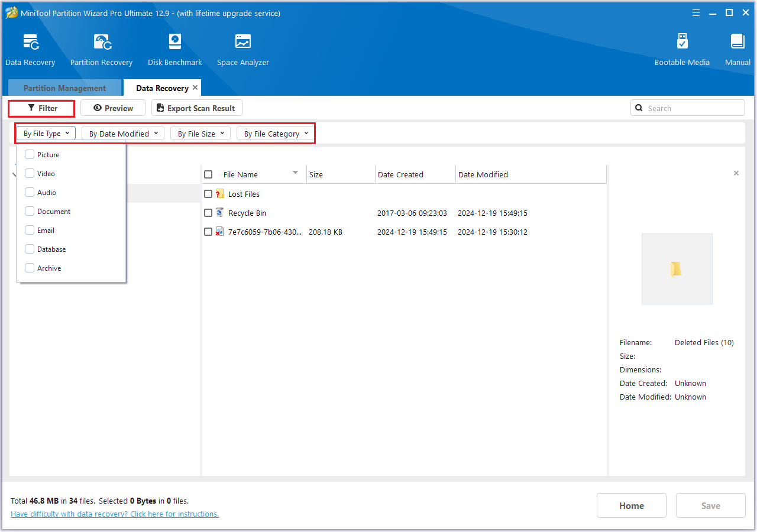This screenshot has height=532, width=757.
Task: Check the Email file type
Action: [30, 230]
